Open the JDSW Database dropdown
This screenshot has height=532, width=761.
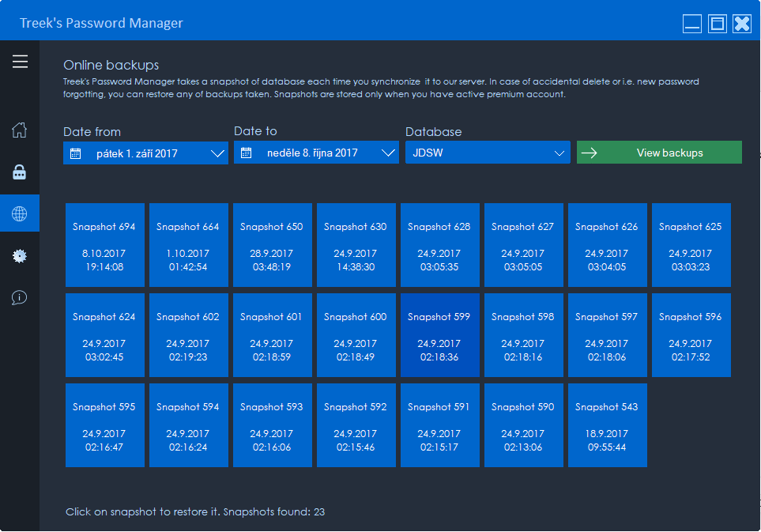[488, 153]
